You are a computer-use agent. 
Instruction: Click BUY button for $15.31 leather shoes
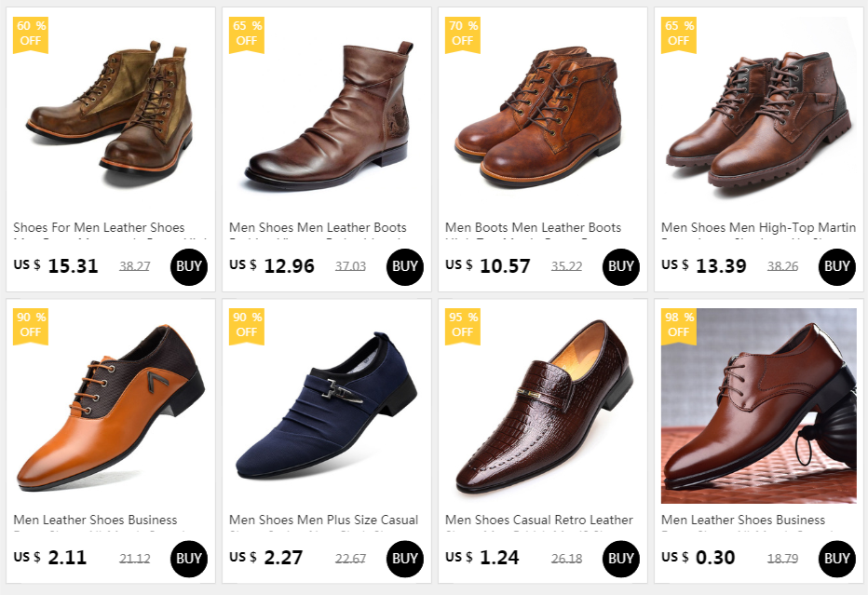point(188,266)
